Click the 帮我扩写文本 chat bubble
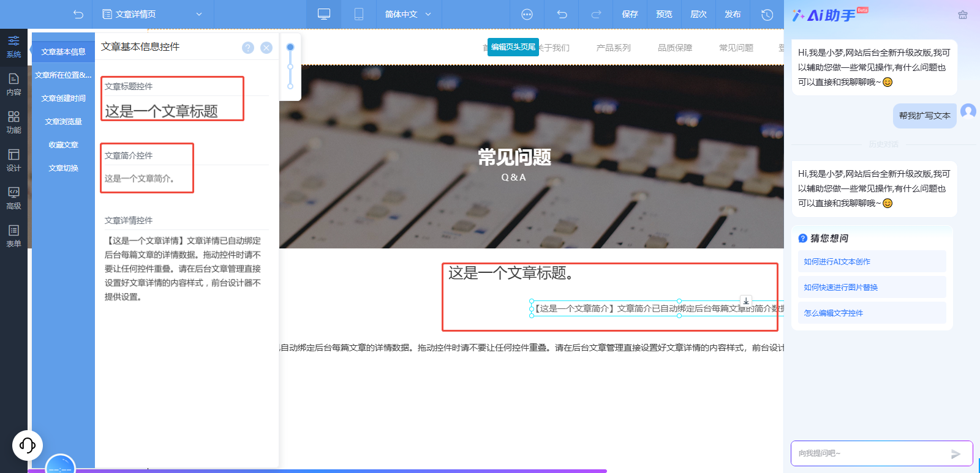The image size is (980, 473). click(924, 116)
